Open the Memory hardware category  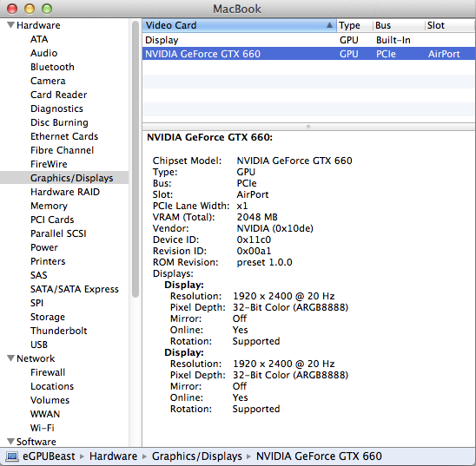point(49,206)
